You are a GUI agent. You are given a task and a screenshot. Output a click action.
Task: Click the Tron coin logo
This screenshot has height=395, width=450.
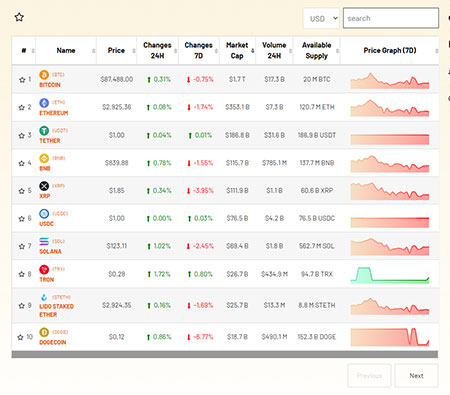tap(44, 269)
